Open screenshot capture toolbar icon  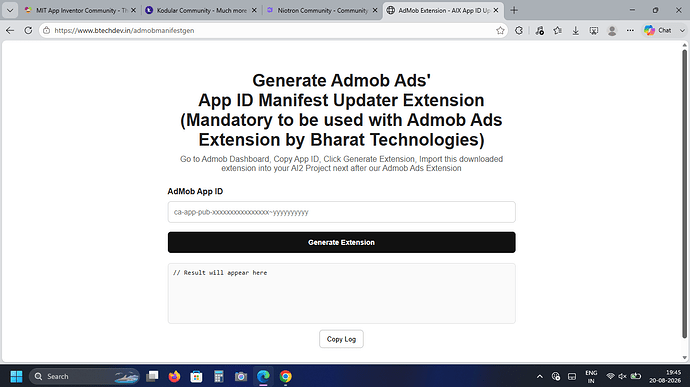click(x=594, y=30)
